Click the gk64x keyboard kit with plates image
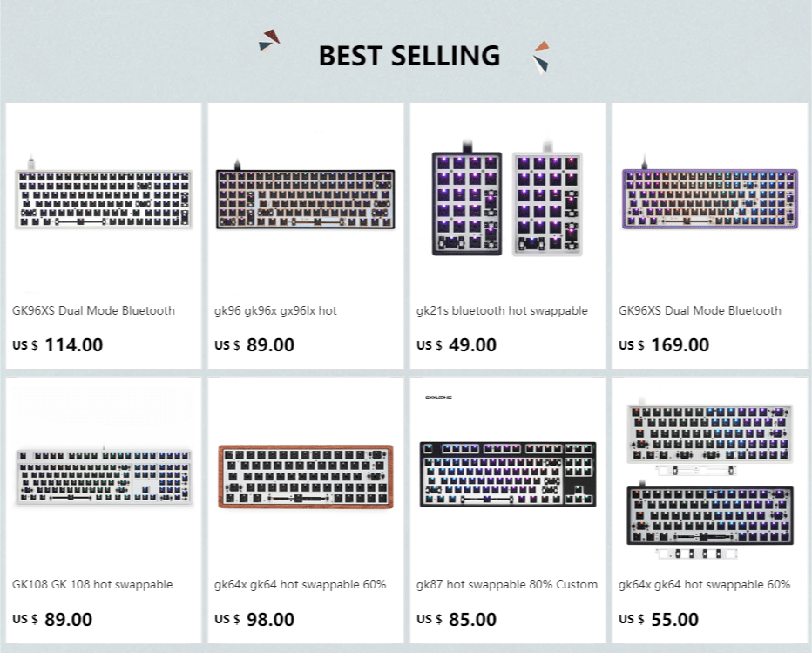 [709, 478]
